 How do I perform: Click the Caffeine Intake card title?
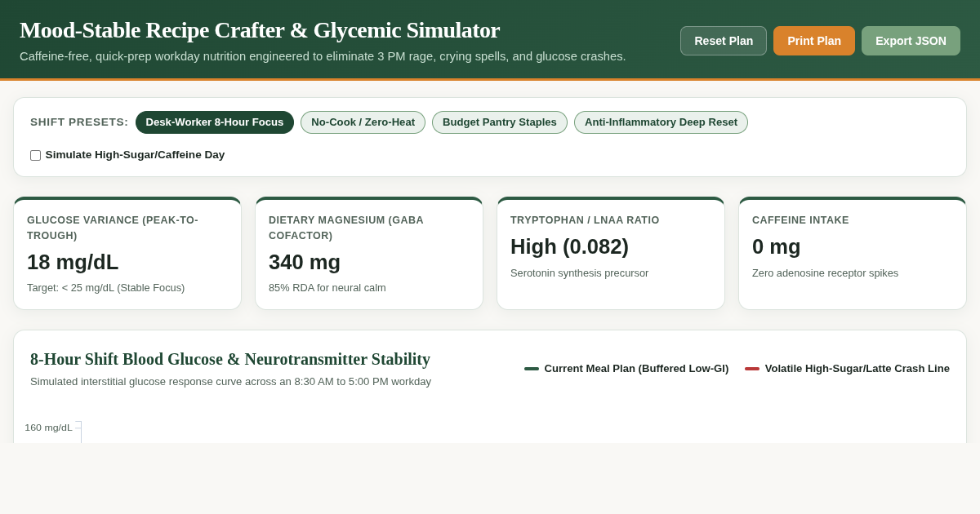(800, 220)
